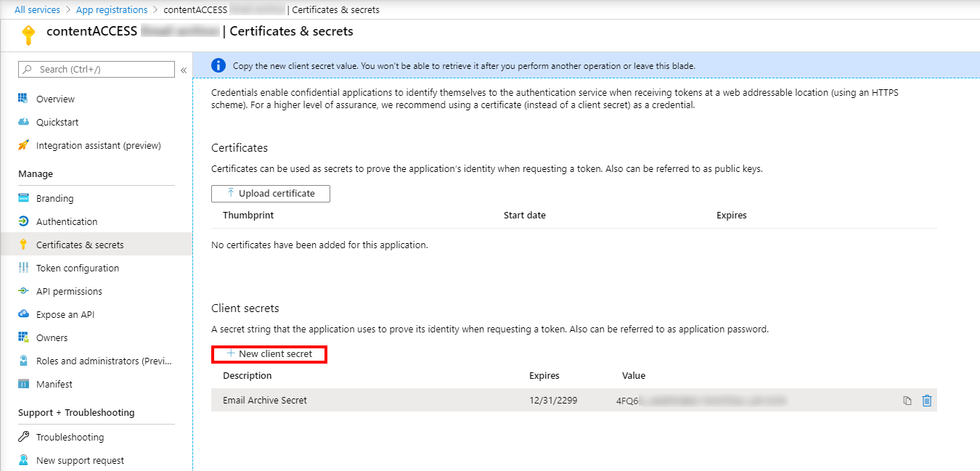Click the Quickstart cloud icon
Screen dimensions: 980x471
(x=23, y=122)
